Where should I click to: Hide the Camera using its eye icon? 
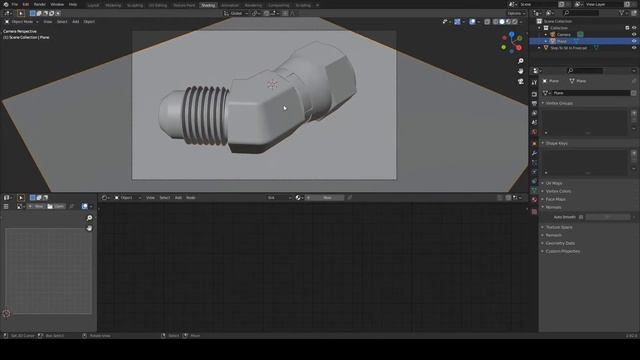[x=634, y=34]
